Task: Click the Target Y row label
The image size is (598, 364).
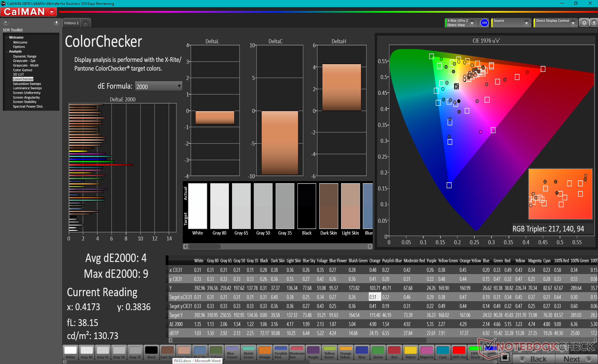Action: (x=176, y=315)
